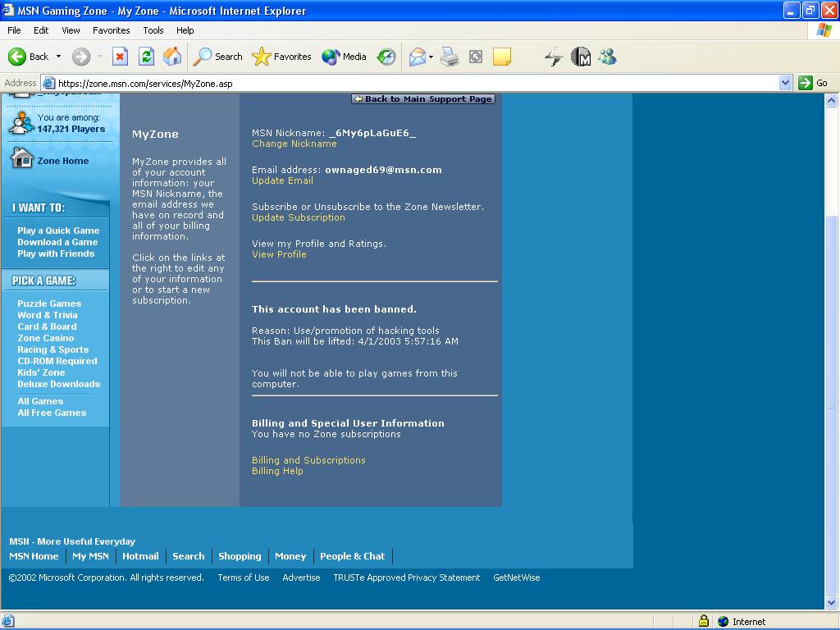Click the Zone Home house icon

pos(22,158)
